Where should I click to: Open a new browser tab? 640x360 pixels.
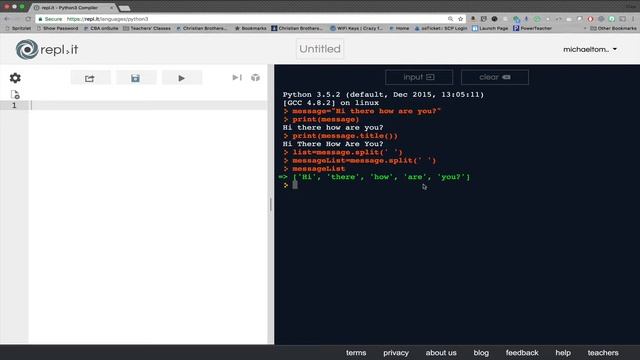124,8
